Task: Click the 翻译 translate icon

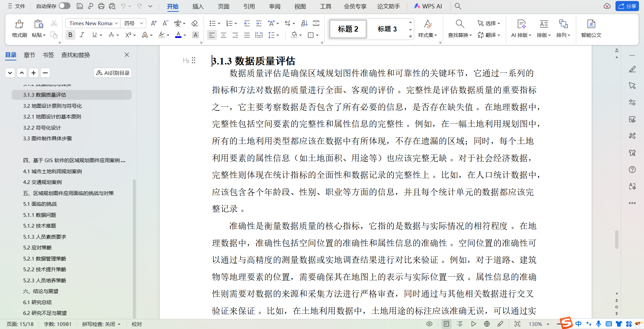Action: pyautogui.click(x=489, y=35)
